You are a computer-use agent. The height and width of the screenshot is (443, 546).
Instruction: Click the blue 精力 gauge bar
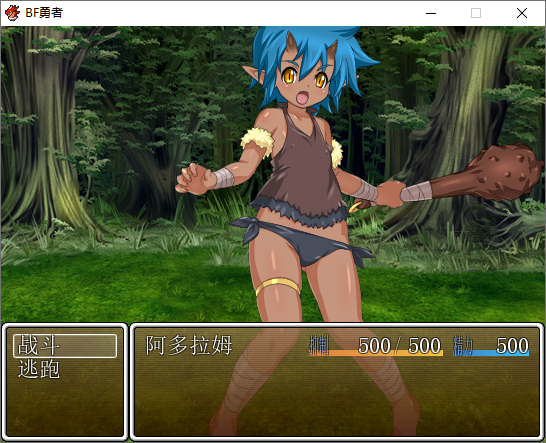491,353
